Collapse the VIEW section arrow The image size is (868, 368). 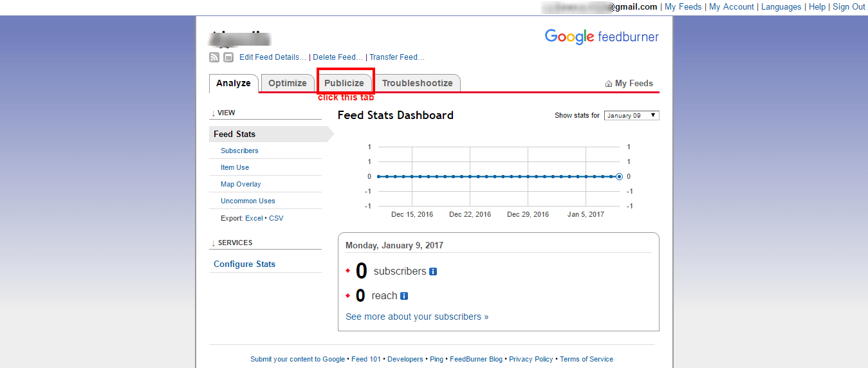(213, 113)
